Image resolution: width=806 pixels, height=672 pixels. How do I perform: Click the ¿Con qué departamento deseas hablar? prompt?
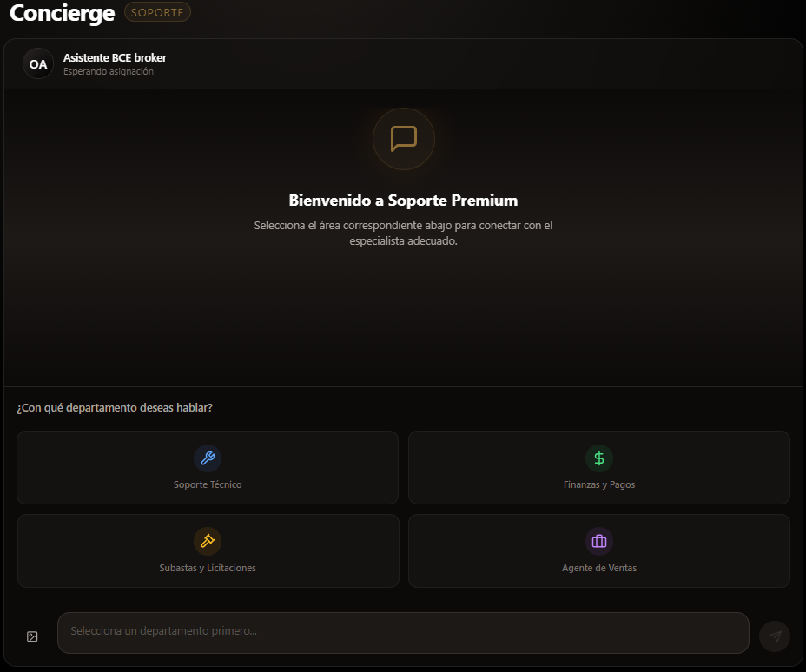(116, 407)
